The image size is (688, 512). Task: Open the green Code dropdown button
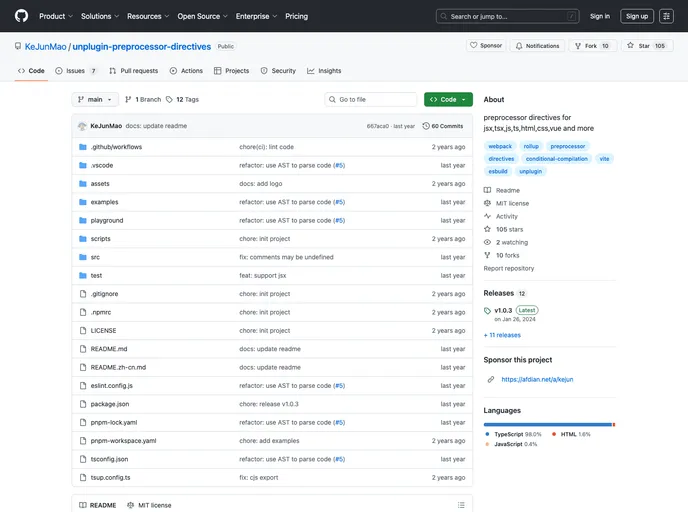click(x=448, y=100)
